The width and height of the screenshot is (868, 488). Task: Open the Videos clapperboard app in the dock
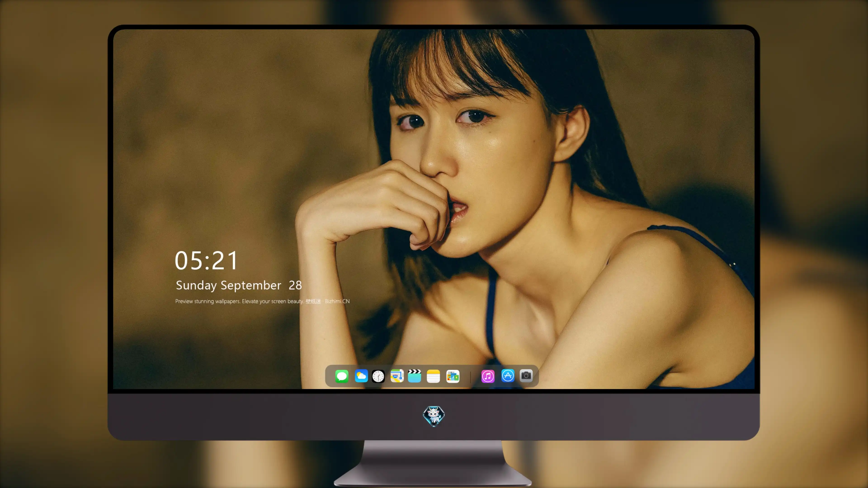[x=415, y=376]
